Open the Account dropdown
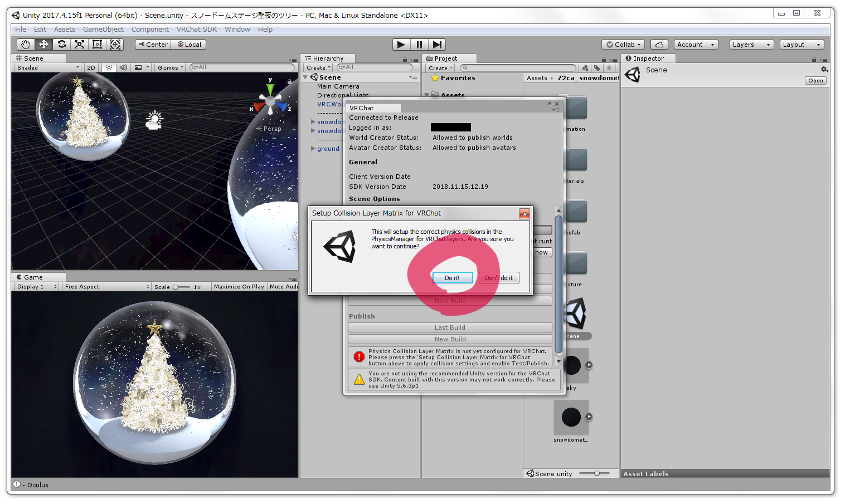Image resolution: width=845 pixels, height=504 pixels. pos(696,45)
